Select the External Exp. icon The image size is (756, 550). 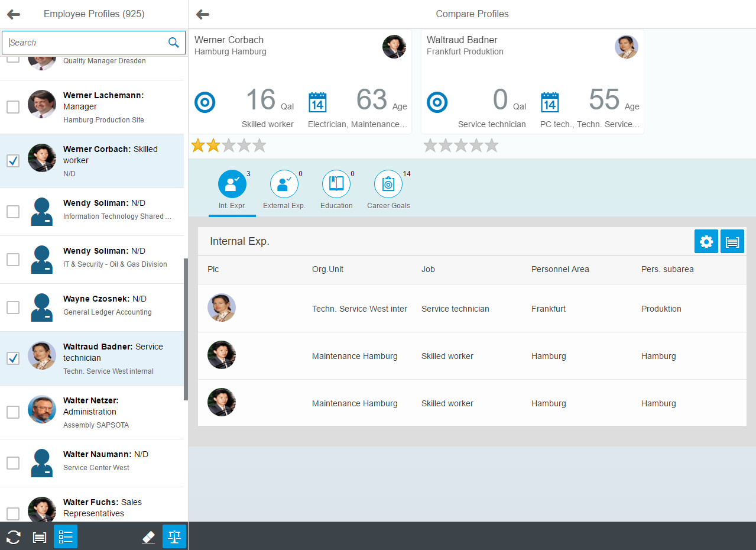coord(284,183)
